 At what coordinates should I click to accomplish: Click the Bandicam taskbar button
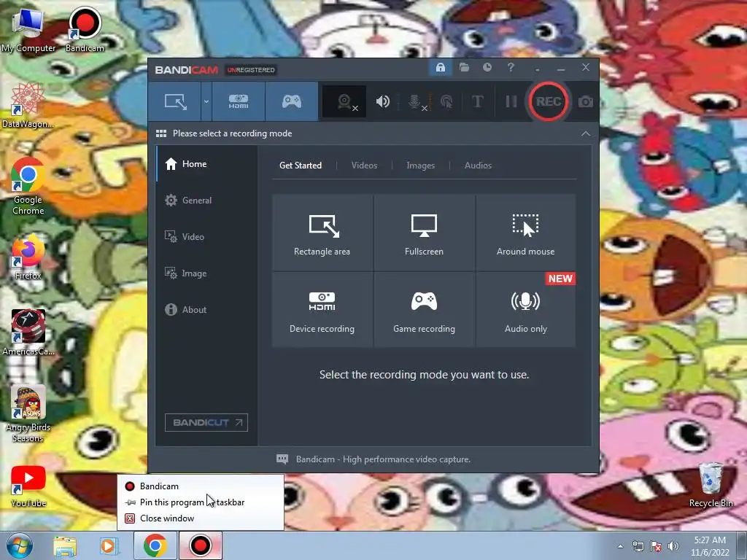(x=201, y=545)
